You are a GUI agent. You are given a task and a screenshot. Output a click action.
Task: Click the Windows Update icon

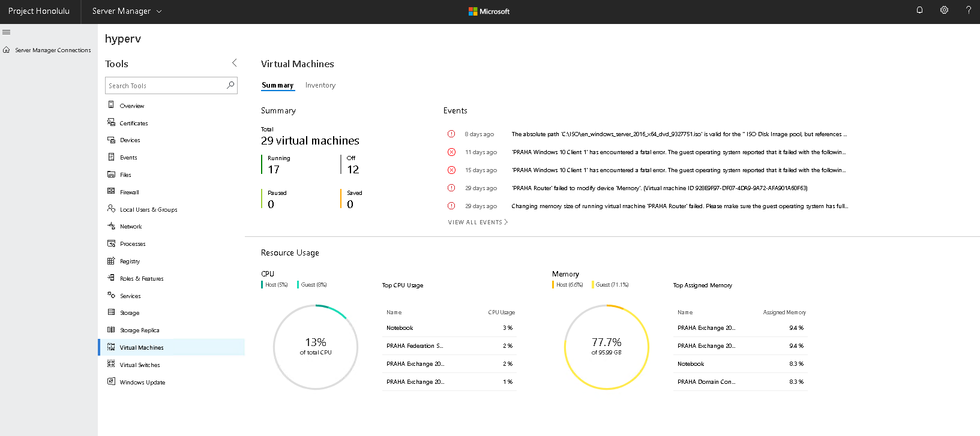tap(111, 381)
